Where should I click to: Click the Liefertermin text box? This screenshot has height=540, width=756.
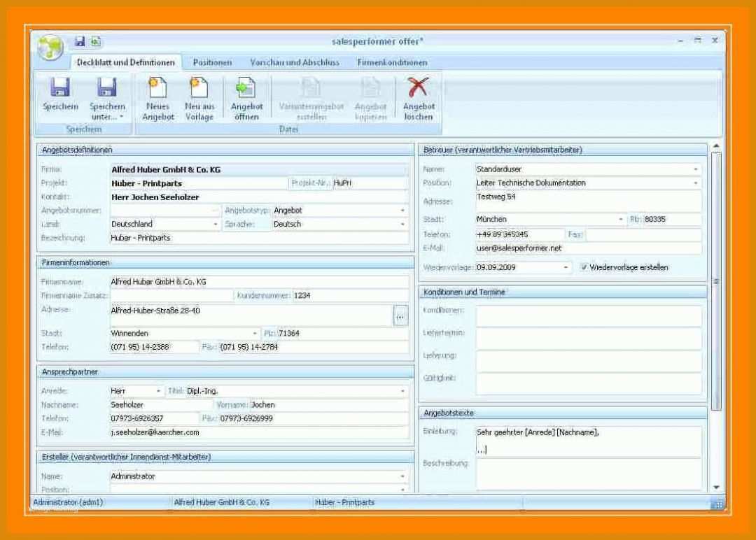tap(589, 339)
